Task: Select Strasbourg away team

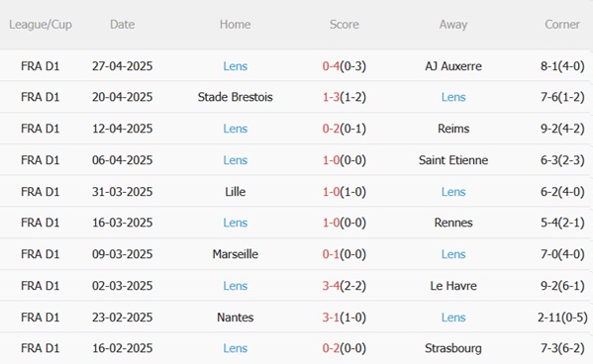Action: point(453,348)
